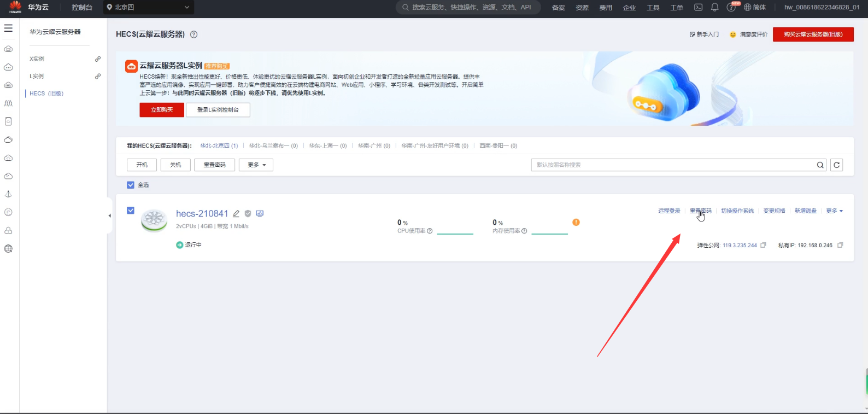Edit the hecs-210841 name with pencil icon

pos(236,214)
